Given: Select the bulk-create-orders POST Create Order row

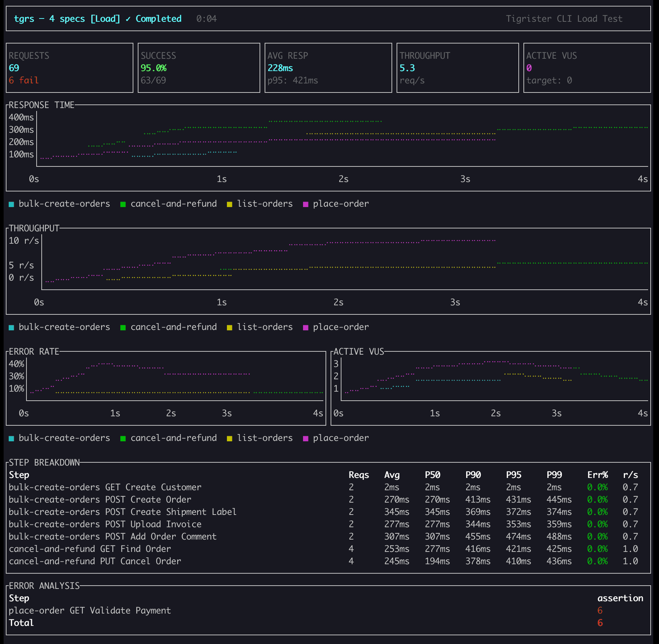Looking at the screenshot, I should 100,500.
